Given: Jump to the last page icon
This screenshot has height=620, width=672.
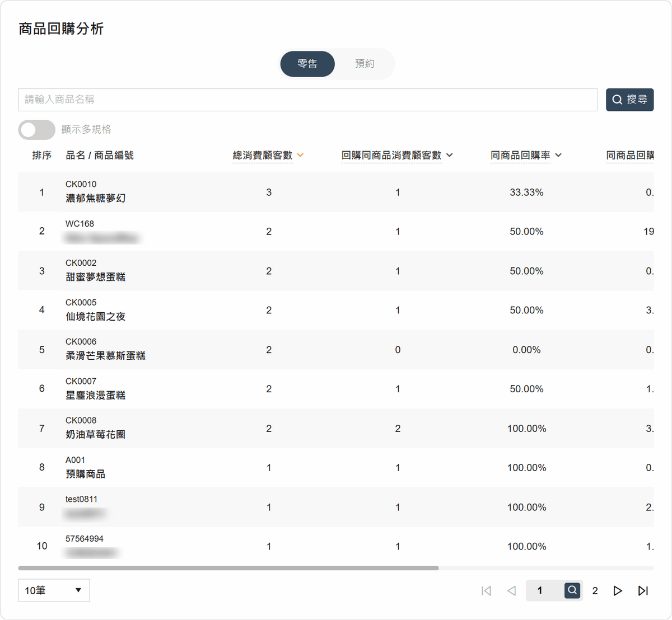Looking at the screenshot, I should click(x=643, y=591).
